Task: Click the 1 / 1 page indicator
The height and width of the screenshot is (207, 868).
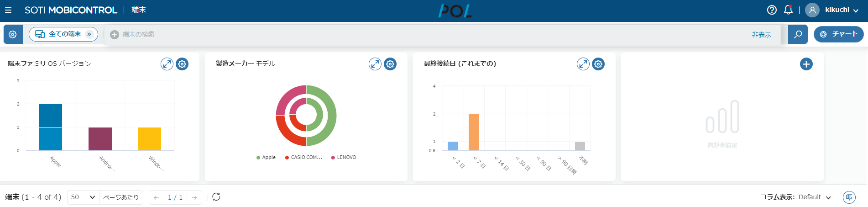Action: pyautogui.click(x=175, y=197)
